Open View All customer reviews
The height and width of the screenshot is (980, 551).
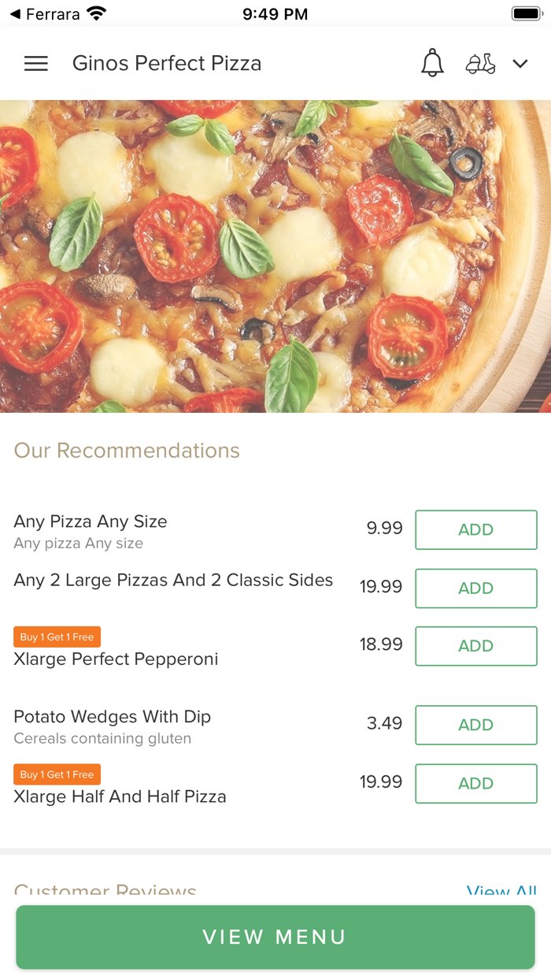(x=499, y=891)
